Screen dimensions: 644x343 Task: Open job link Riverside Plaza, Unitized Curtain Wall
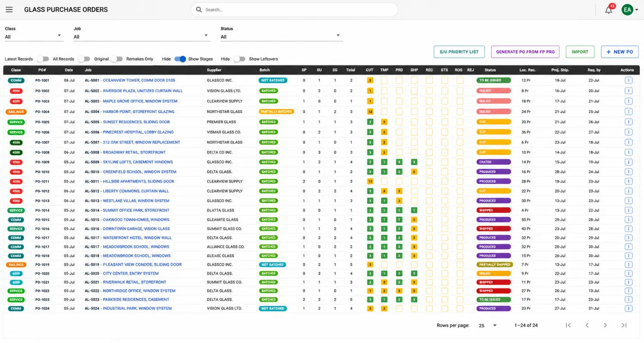[x=143, y=91]
